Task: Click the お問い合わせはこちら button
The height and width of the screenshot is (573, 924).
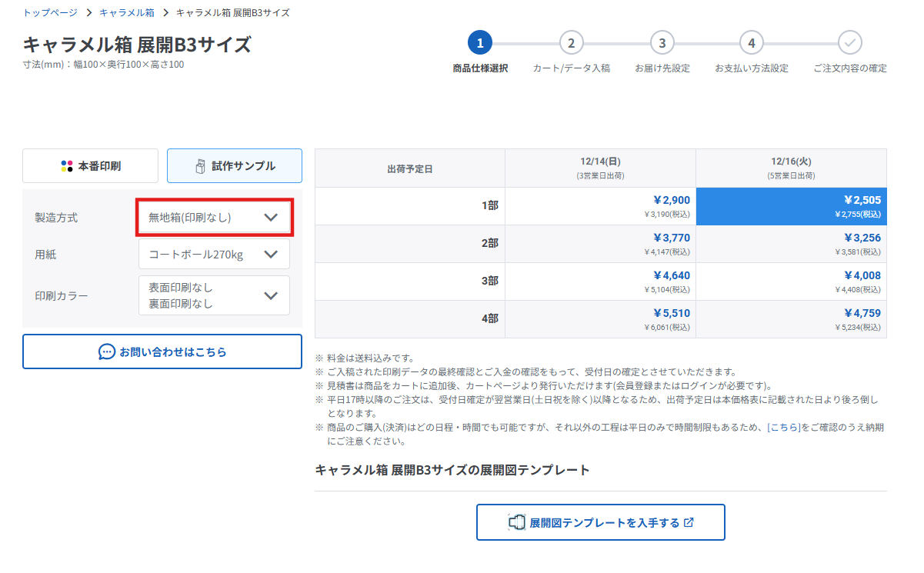Action: click(162, 351)
